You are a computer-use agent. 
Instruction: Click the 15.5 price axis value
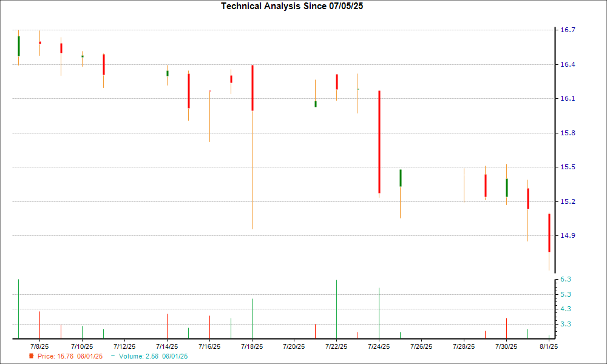click(x=568, y=167)
